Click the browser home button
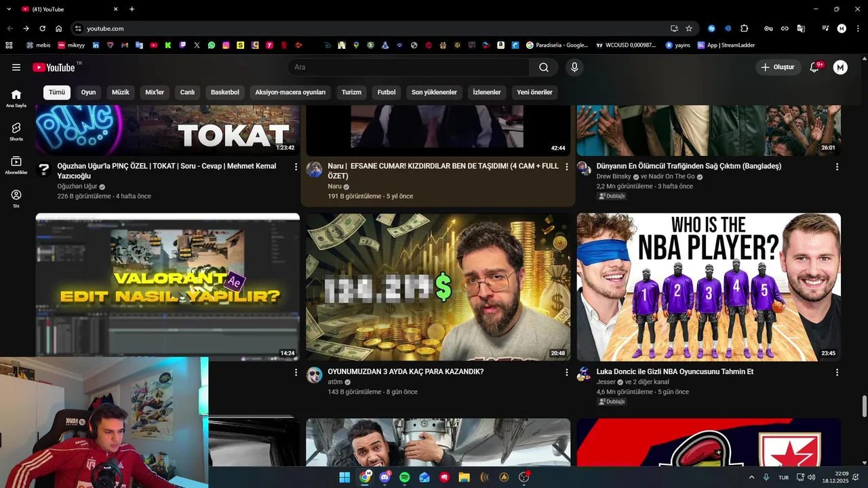This screenshot has height=488, width=868. 59,28
